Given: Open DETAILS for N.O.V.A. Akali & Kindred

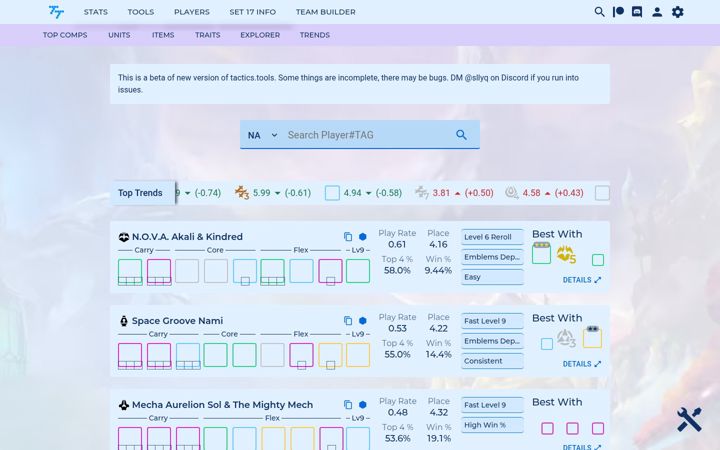Looking at the screenshot, I should point(582,280).
